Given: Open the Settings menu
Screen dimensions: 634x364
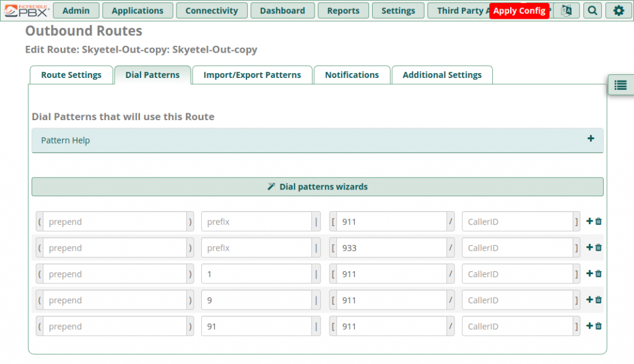Looking at the screenshot, I should [x=398, y=11].
